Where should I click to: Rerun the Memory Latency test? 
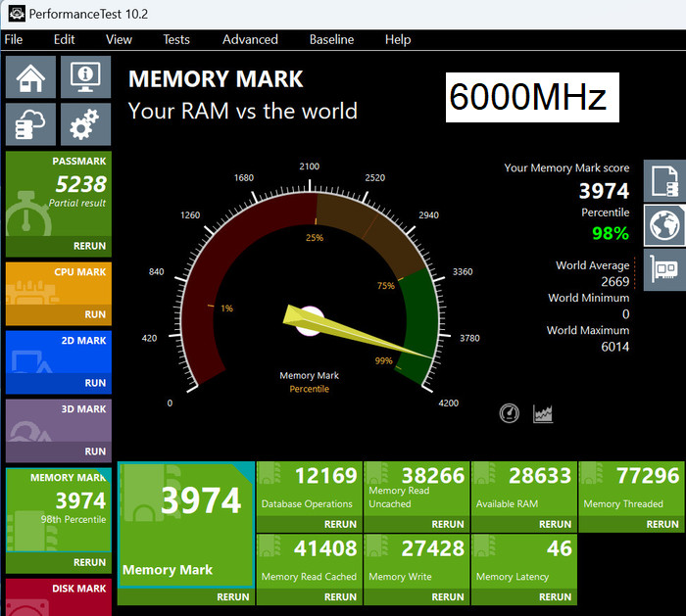555,596
